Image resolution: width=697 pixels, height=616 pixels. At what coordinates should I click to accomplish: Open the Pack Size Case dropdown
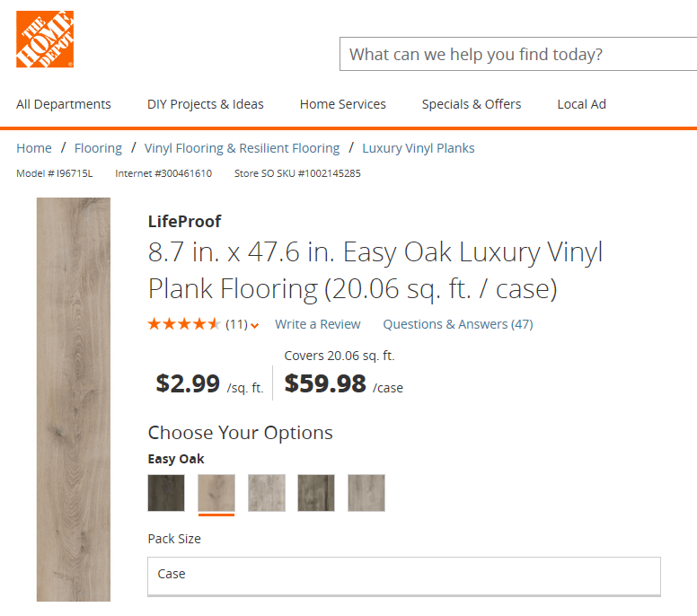coord(404,576)
